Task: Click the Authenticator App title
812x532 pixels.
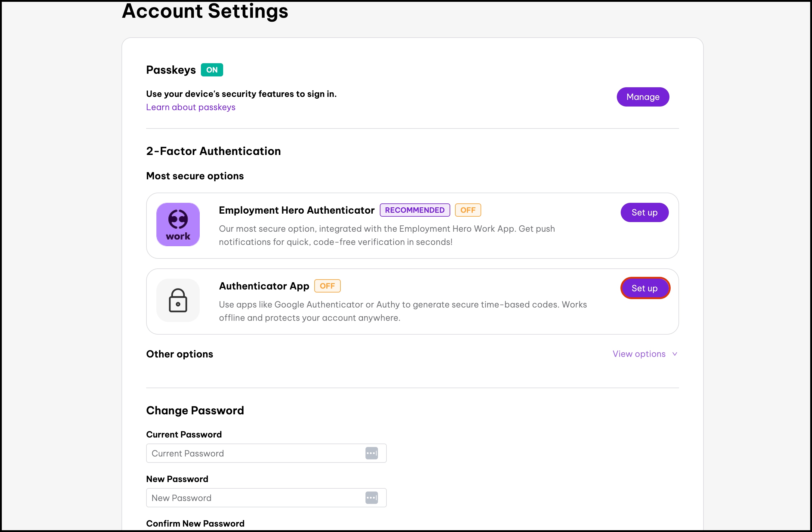Action: click(264, 286)
